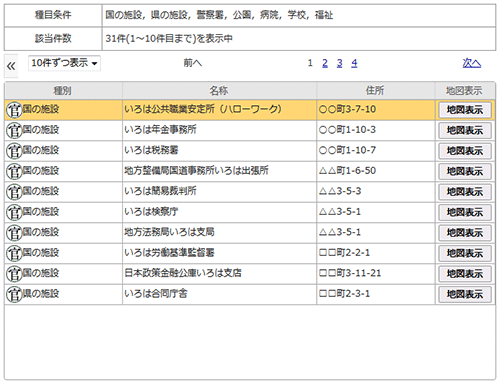Show map for いろは合同庁舎
The image size is (500, 384).
tap(465, 295)
